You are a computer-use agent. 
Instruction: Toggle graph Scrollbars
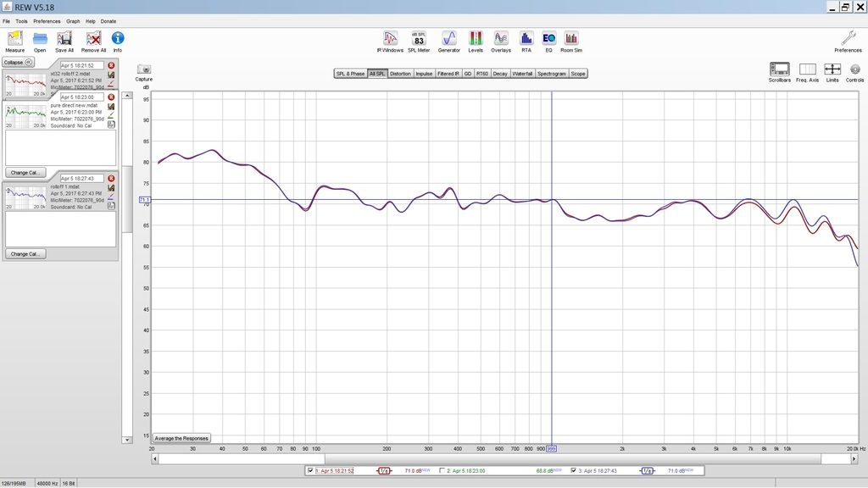(x=780, y=72)
